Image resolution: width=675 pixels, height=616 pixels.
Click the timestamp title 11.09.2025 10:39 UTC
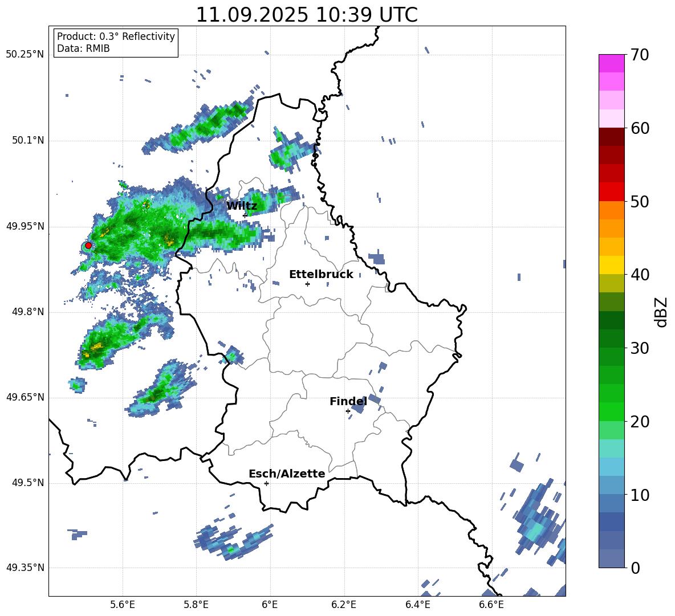tap(307, 15)
